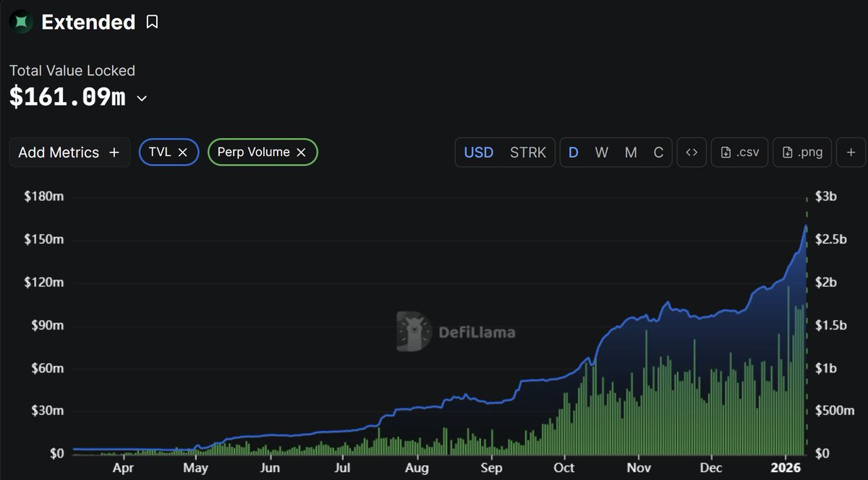
Task: Click the $1b right axis label
Action: tap(825, 368)
